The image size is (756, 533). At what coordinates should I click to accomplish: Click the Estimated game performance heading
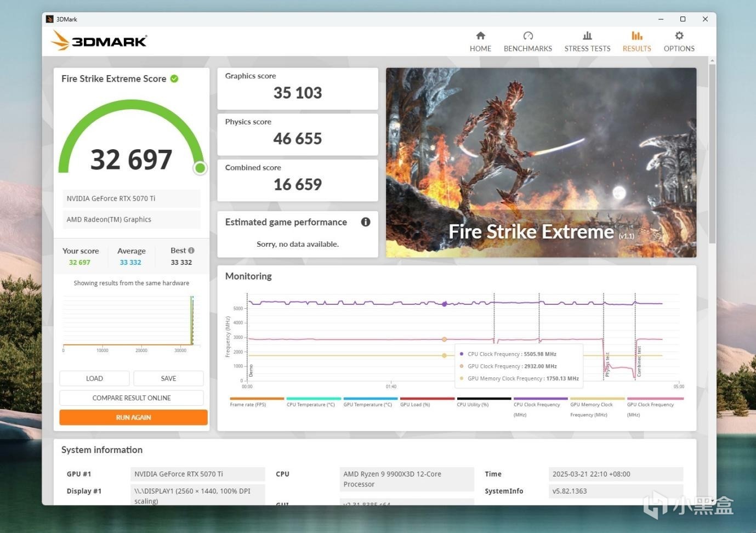tap(286, 222)
